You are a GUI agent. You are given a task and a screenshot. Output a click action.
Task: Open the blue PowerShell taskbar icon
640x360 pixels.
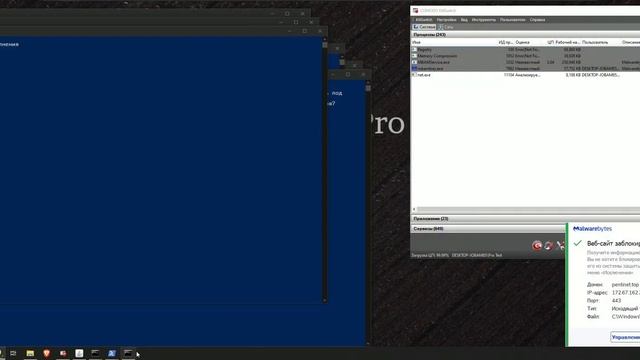pyautogui.click(x=111, y=353)
